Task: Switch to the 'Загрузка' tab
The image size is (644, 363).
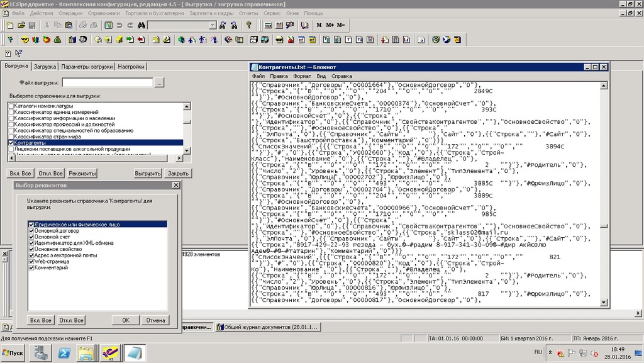Action: pyautogui.click(x=45, y=67)
